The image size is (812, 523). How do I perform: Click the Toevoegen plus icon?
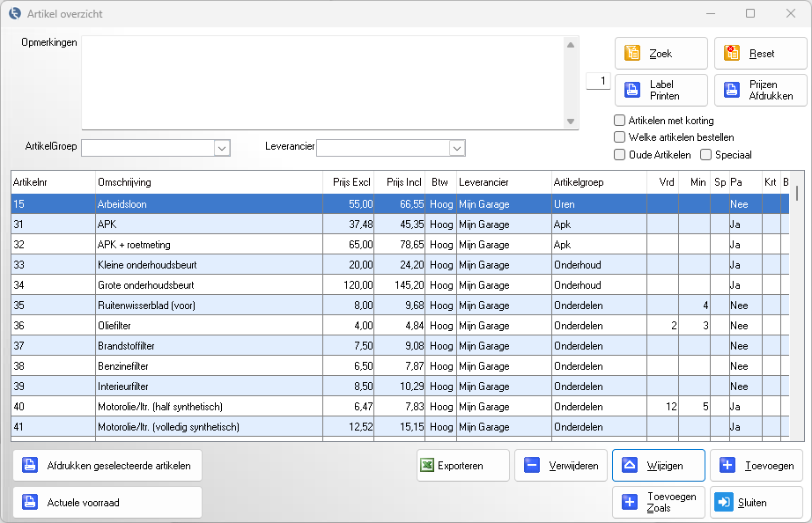point(727,466)
